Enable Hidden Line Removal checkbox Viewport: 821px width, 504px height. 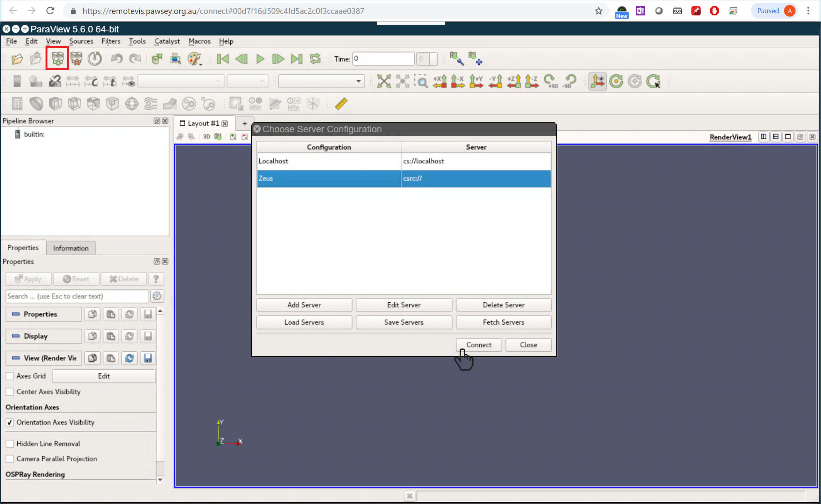point(10,444)
